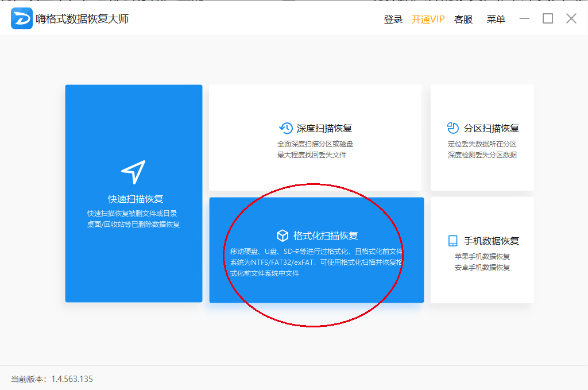Open the 登录 login link
Screen dimensions: 588x390
(x=393, y=19)
